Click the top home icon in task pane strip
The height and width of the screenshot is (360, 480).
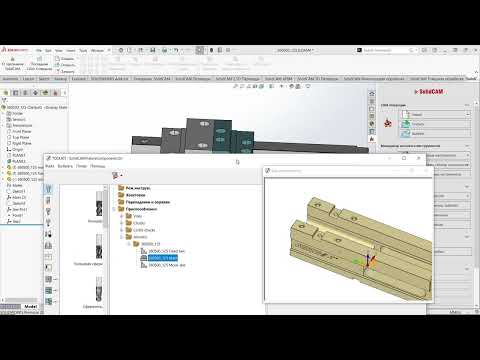click(x=372, y=94)
